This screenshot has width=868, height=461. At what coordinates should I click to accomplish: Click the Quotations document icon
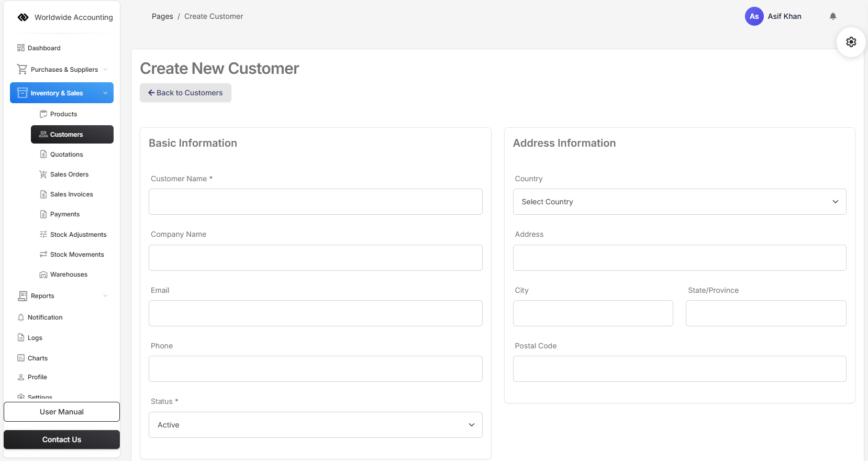pyautogui.click(x=43, y=154)
